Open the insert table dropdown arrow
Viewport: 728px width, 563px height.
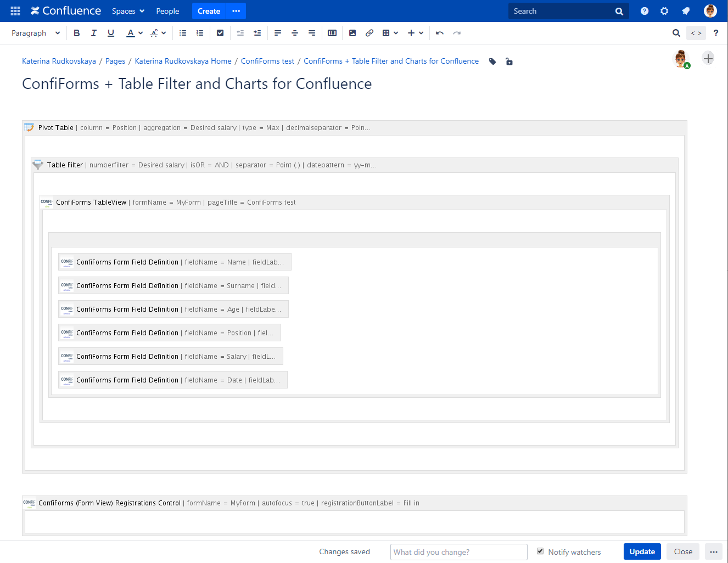click(x=396, y=33)
